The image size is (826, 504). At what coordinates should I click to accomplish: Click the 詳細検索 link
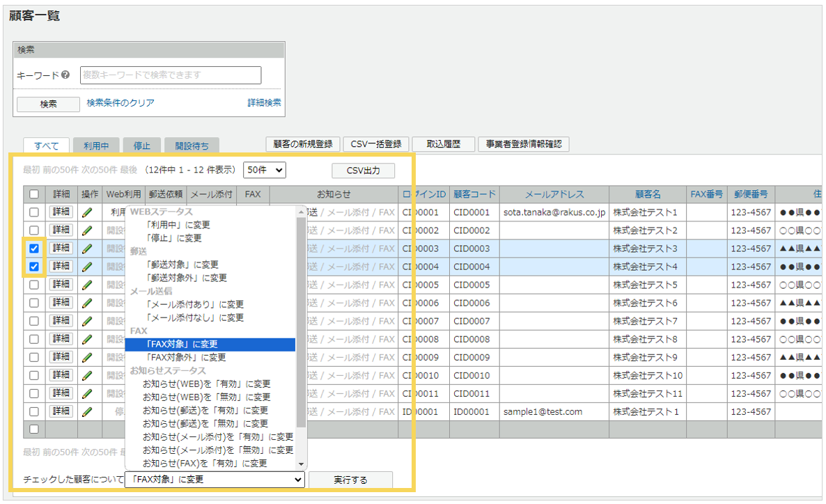coord(264,103)
